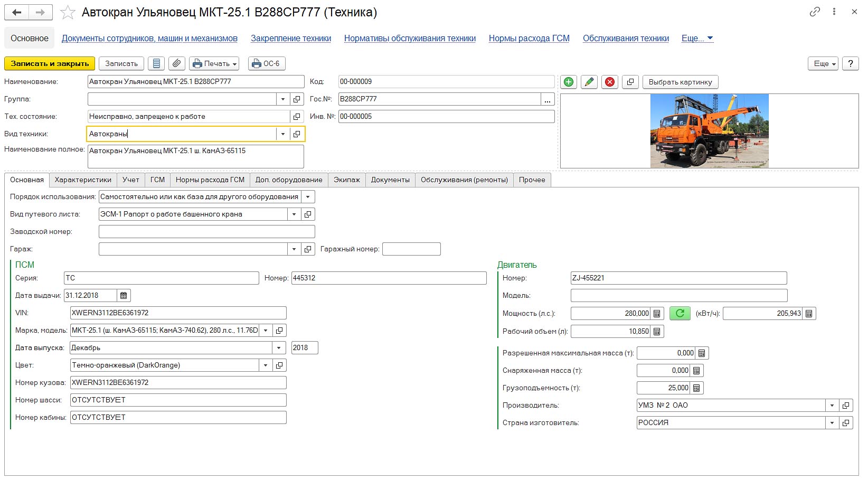This screenshot has height=480, width=868.
Task: Open calculator for Снаряженная масса
Action: (x=696, y=371)
